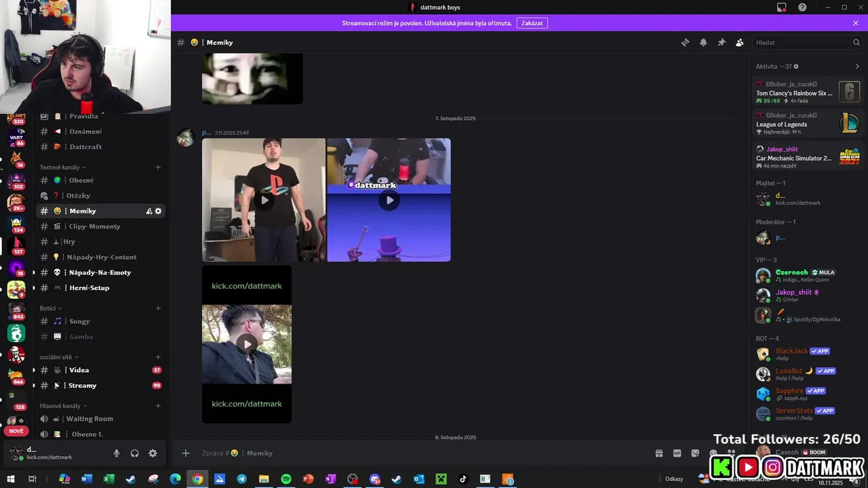Switch to the Obecné text channel

click(100, 180)
